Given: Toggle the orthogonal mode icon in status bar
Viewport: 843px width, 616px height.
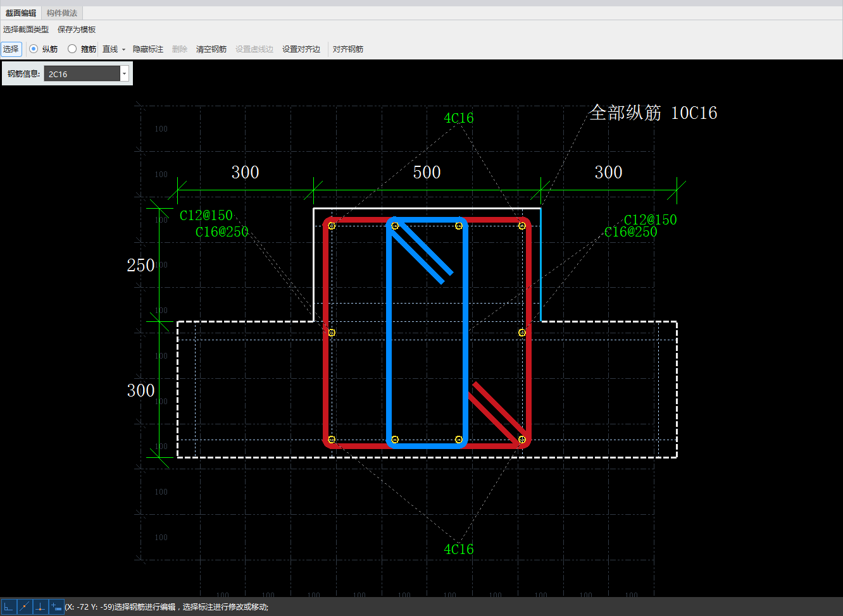Looking at the screenshot, I should click(x=8, y=607).
